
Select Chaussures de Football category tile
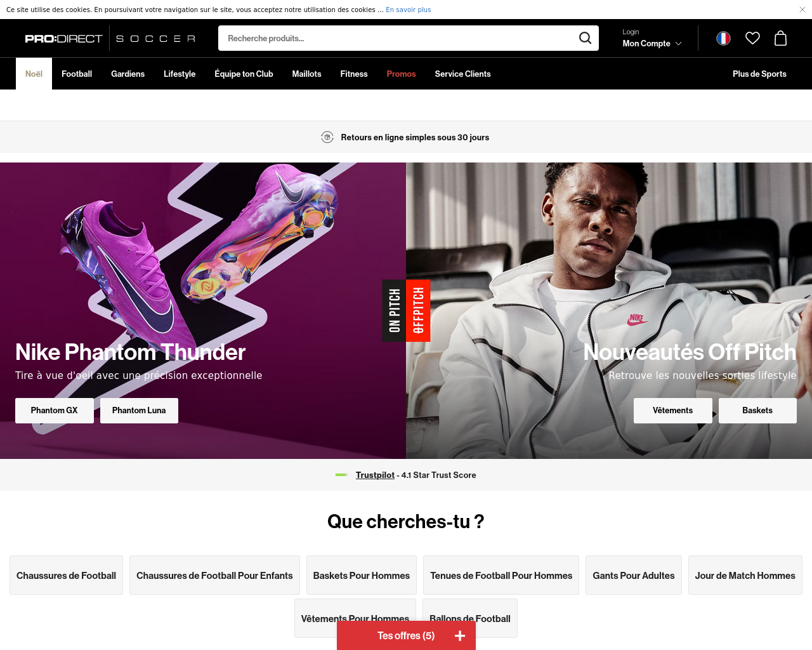66,575
